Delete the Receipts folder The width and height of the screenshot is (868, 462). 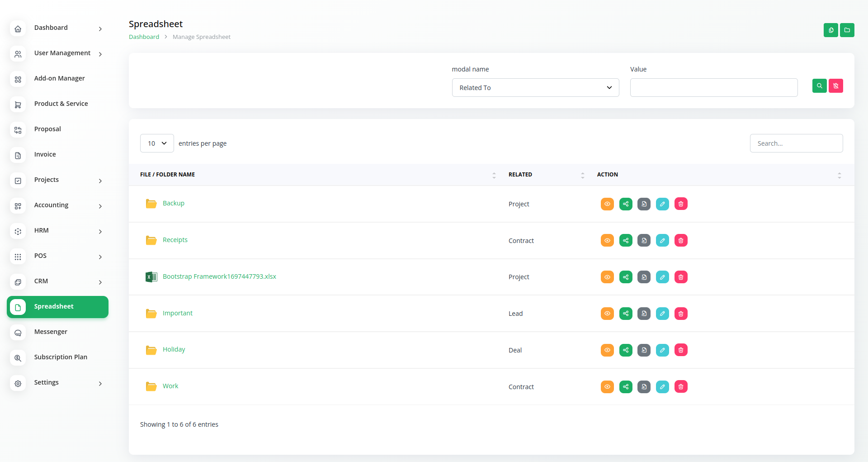pos(681,241)
